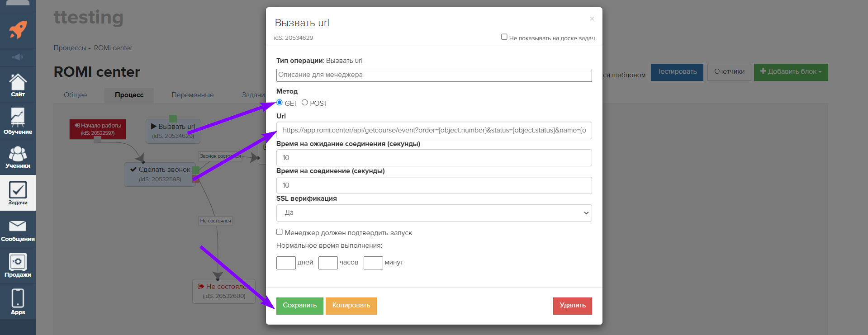
Task: Open the Ученики sidebar section
Action: click(x=18, y=157)
